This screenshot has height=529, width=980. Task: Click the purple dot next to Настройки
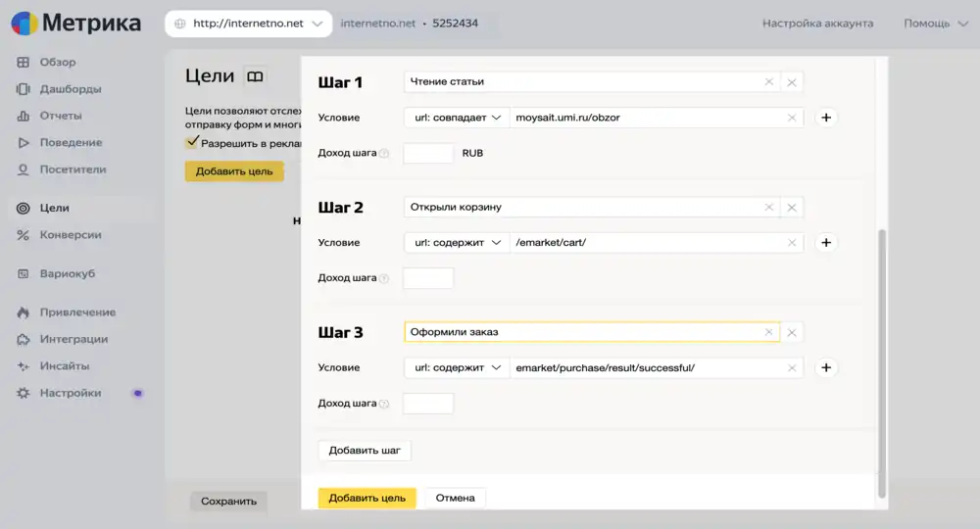[138, 393]
